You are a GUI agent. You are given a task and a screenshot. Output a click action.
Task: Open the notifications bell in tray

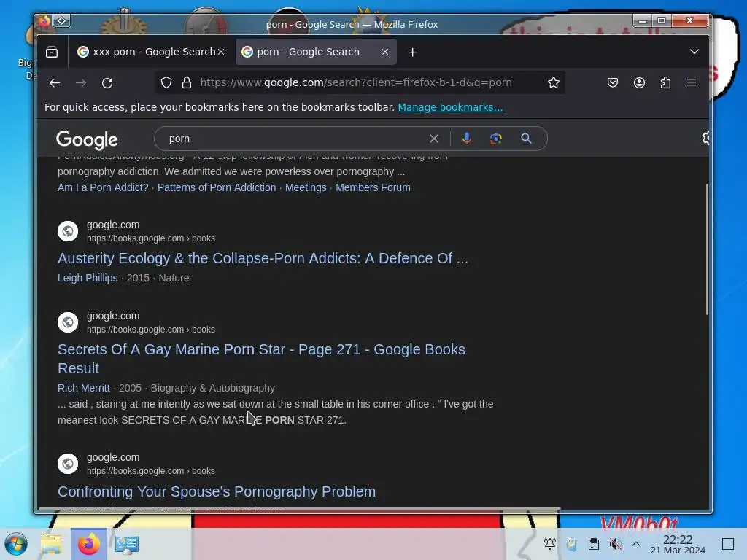tap(550, 544)
